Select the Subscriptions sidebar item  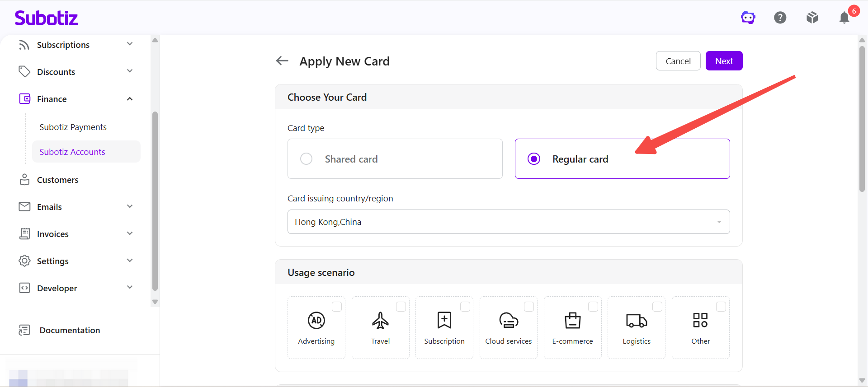(63, 45)
